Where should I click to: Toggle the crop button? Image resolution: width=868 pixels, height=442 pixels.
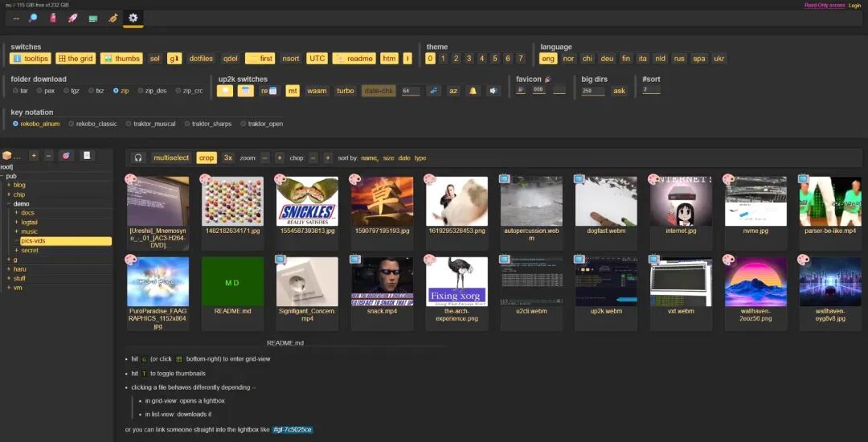[x=207, y=158]
